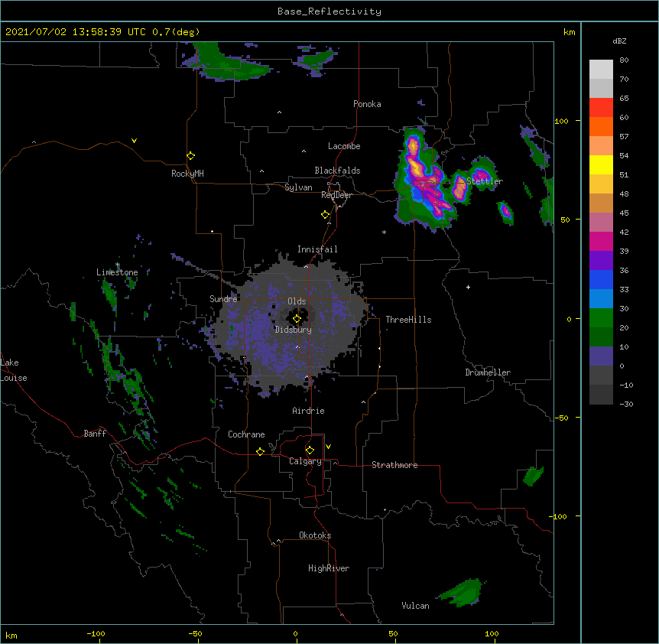
Task: Click the green echo near Vulcan
Action: point(462,593)
